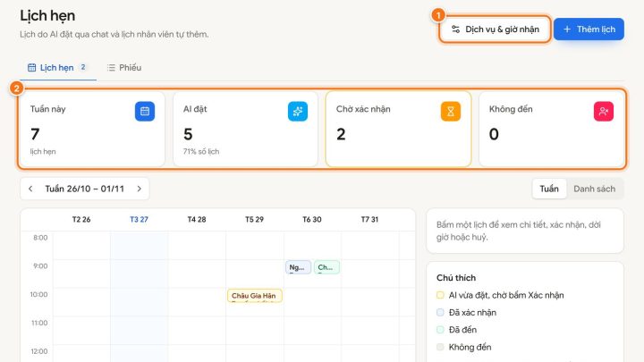Viewport: 644px width, 362px height.
Task: Open the green Ch... appointment on T6 30
Action: [x=327, y=267]
